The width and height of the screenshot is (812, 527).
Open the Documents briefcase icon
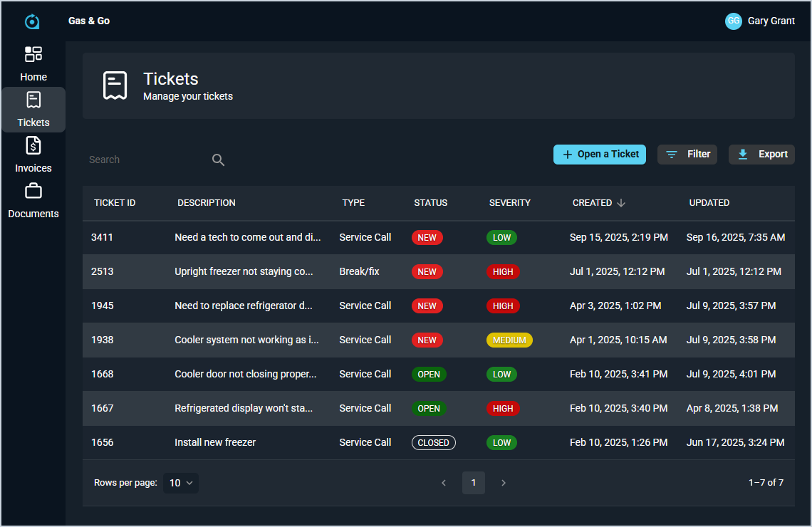click(x=33, y=192)
